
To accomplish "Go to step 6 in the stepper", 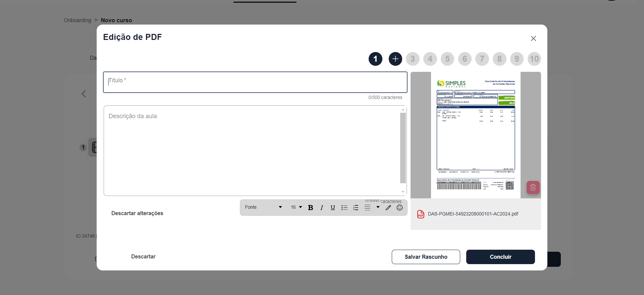I will (x=465, y=59).
